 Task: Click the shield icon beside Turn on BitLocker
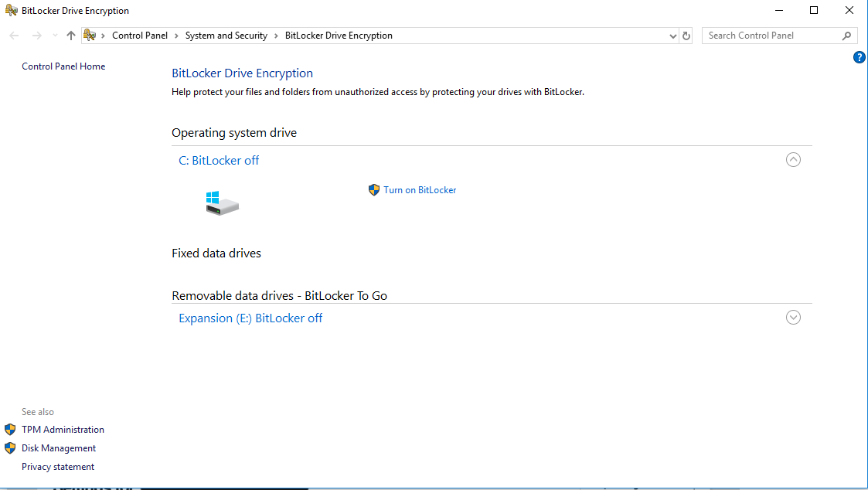click(374, 190)
